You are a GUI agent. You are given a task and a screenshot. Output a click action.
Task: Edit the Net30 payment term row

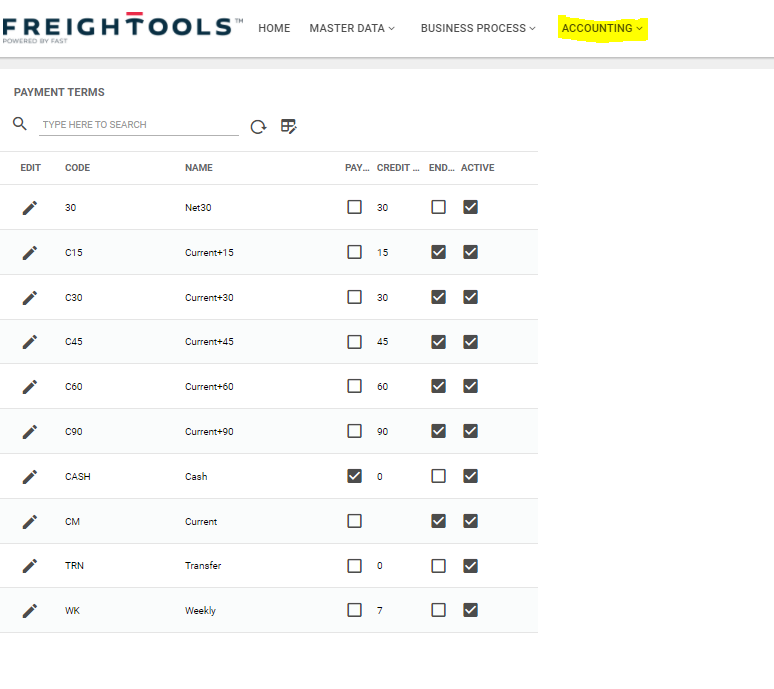(x=30, y=208)
